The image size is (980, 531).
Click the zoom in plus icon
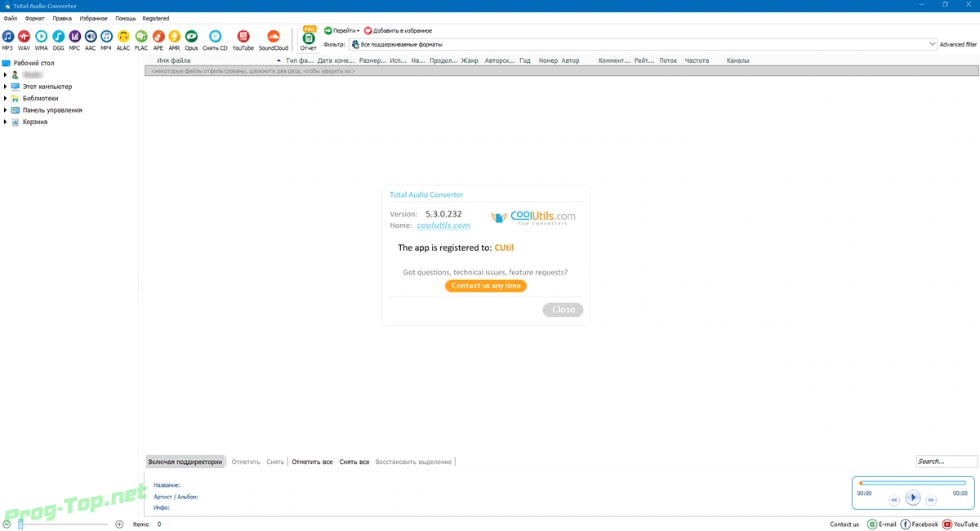[x=119, y=524]
